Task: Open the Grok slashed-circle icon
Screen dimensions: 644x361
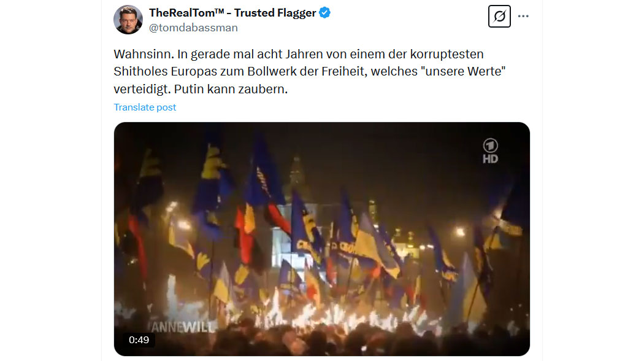Action: click(x=499, y=17)
